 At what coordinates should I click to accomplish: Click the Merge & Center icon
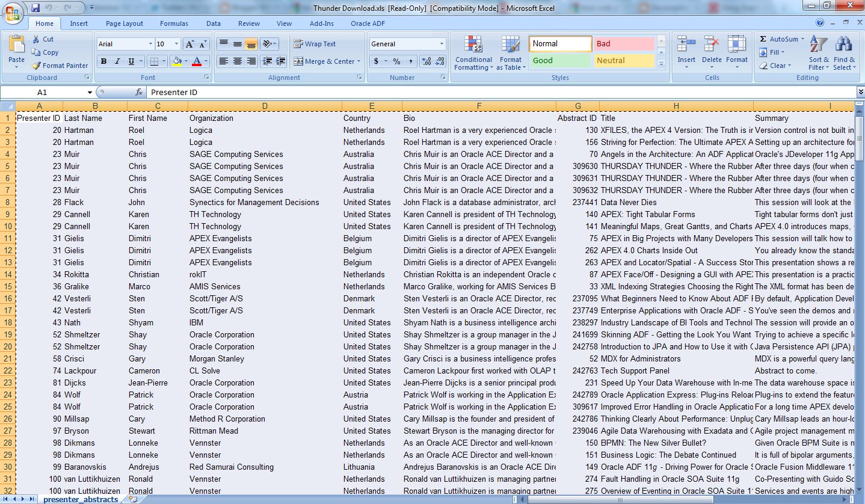point(298,61)
